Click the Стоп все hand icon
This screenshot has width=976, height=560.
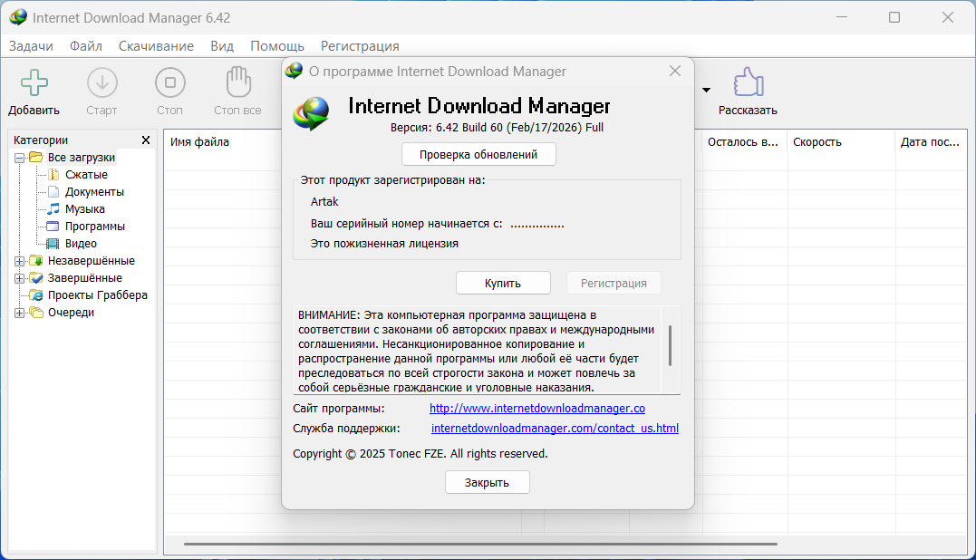(x=238, y=82)
